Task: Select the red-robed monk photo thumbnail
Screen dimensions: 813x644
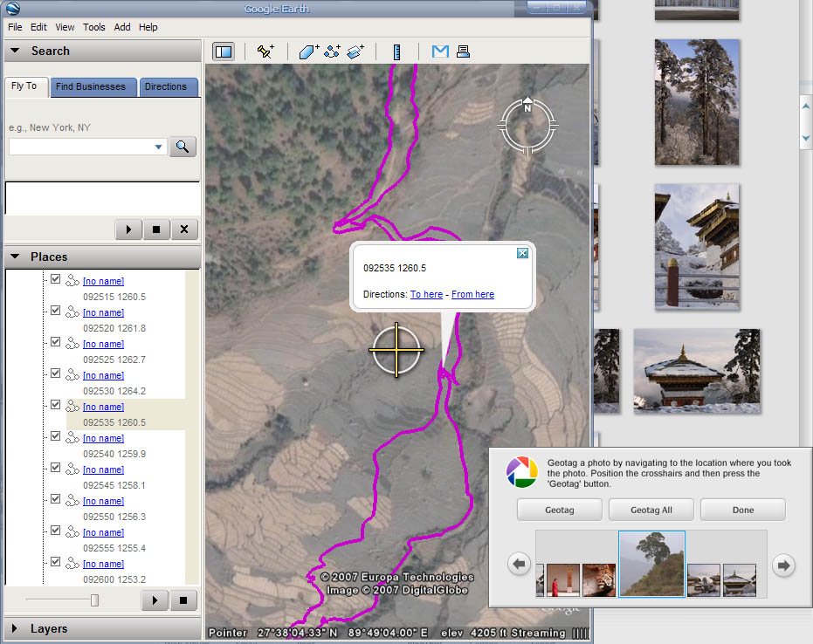Action: [563, 580]
